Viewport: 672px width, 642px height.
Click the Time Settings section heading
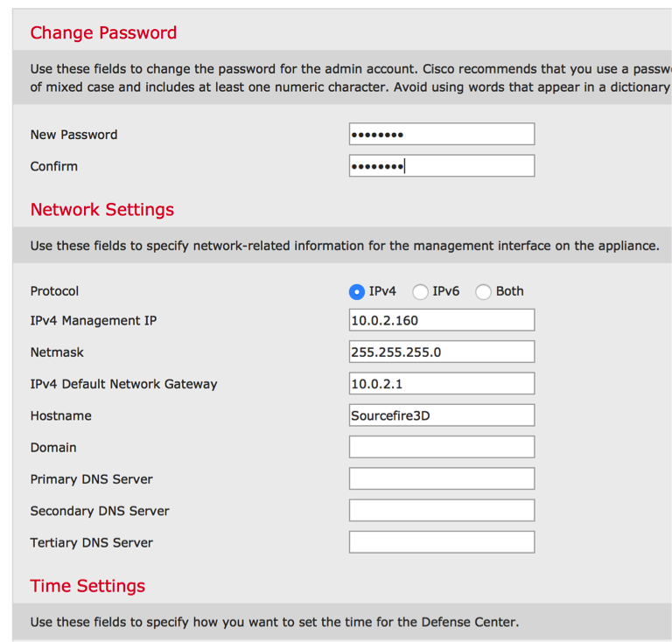click(x=87, y=586)
